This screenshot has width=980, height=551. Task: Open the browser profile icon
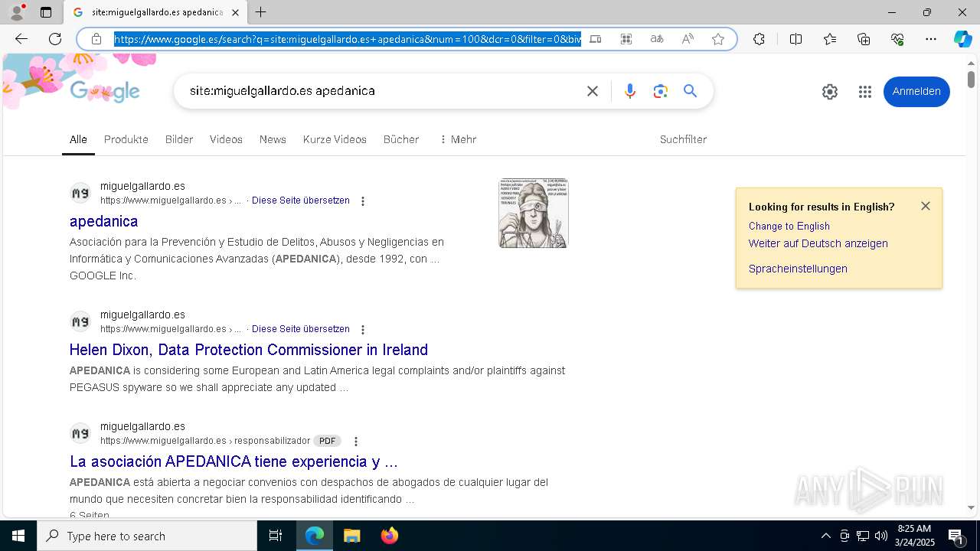click(17, 12)
